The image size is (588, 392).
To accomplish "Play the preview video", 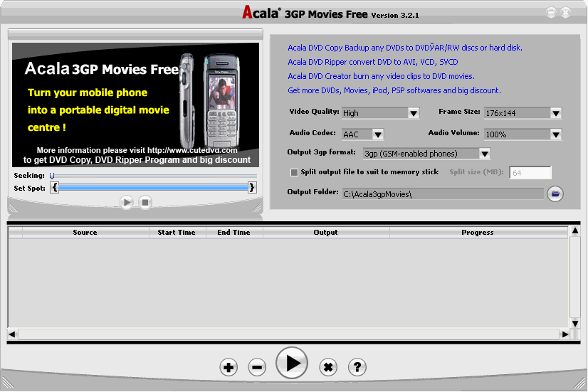I will point(127,202).
